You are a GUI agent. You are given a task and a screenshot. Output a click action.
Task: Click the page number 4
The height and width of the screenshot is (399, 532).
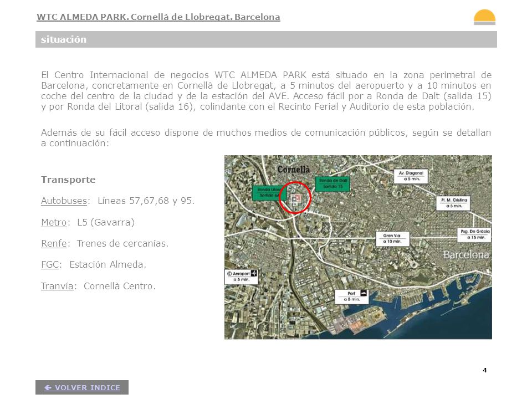pos(485,370)
